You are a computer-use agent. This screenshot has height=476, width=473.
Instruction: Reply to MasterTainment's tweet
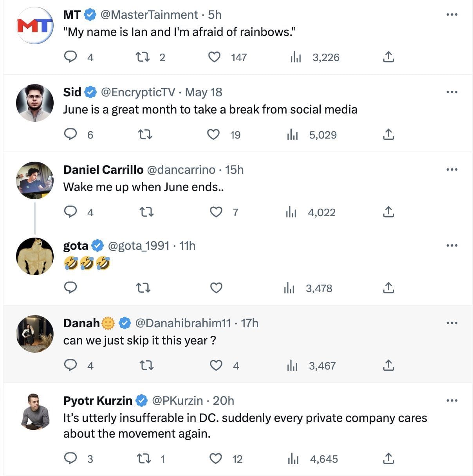coord(71,57)
